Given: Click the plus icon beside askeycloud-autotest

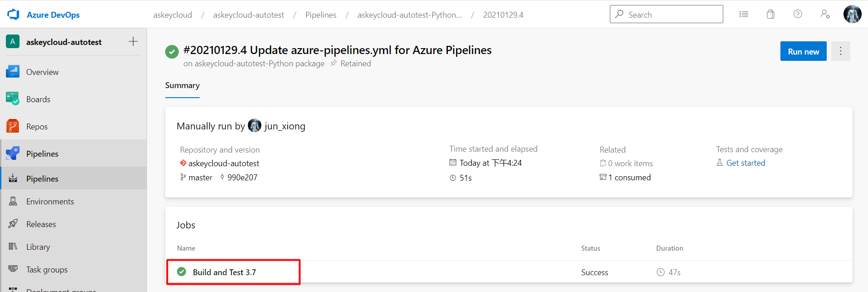Looking at the screenshot, I should point(133,42).
